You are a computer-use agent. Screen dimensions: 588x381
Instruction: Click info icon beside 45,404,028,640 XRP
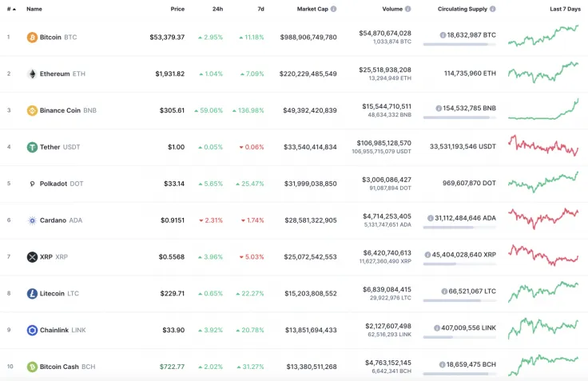[x=427, y=255]
